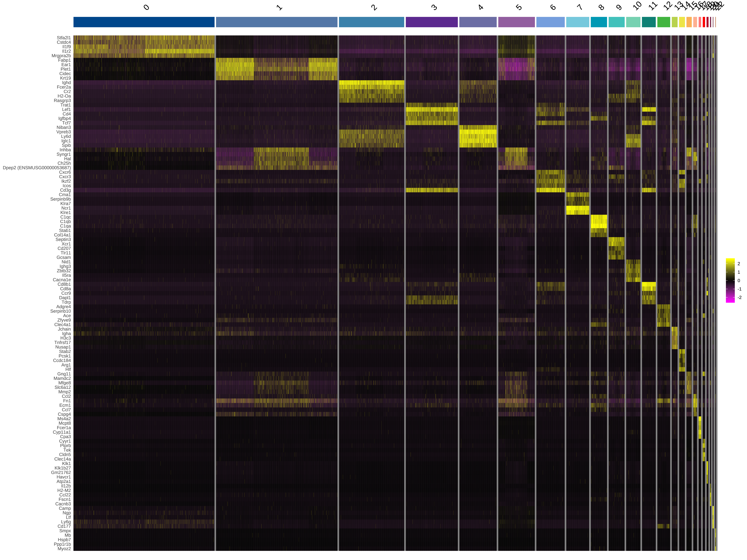Select the cluster 2 teal-blue color bar
Viewport: 747px width, 560px height.
coord(372,22)
